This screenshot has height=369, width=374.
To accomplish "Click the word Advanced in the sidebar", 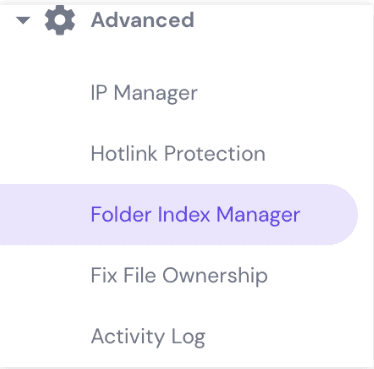I will [143, 20].
